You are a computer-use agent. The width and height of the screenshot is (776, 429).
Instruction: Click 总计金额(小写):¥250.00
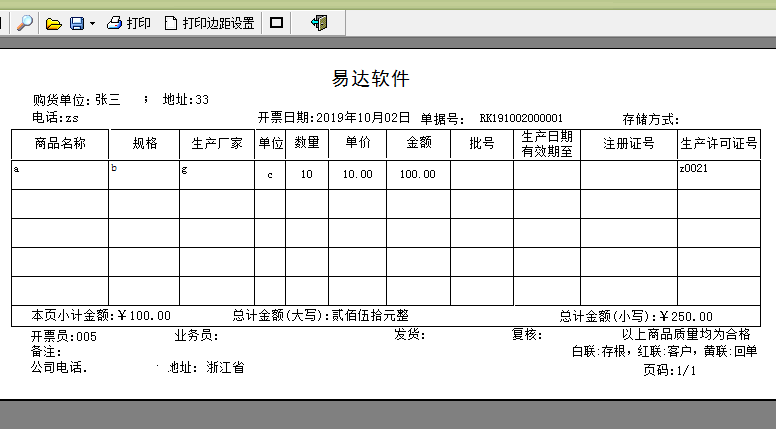636,316
